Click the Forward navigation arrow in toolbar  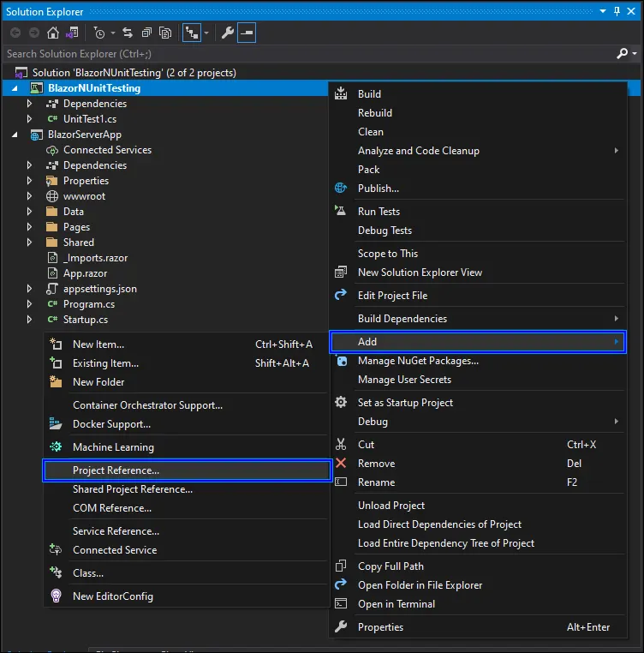(x=34, y=33)
